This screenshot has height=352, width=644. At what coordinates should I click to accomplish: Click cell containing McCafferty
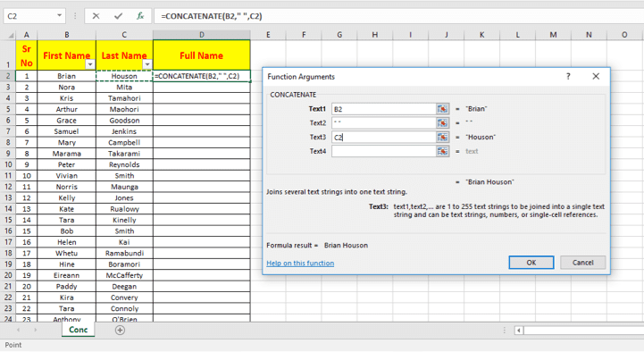click(x=124, y=275)
